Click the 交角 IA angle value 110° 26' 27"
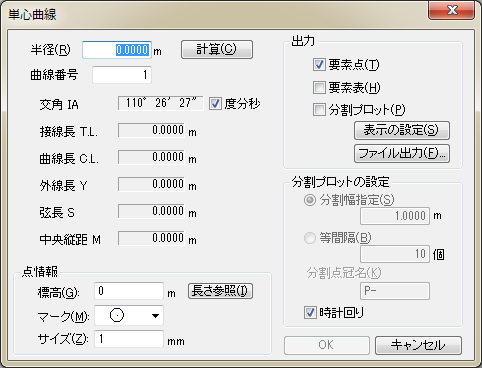 tap(161, 103)
